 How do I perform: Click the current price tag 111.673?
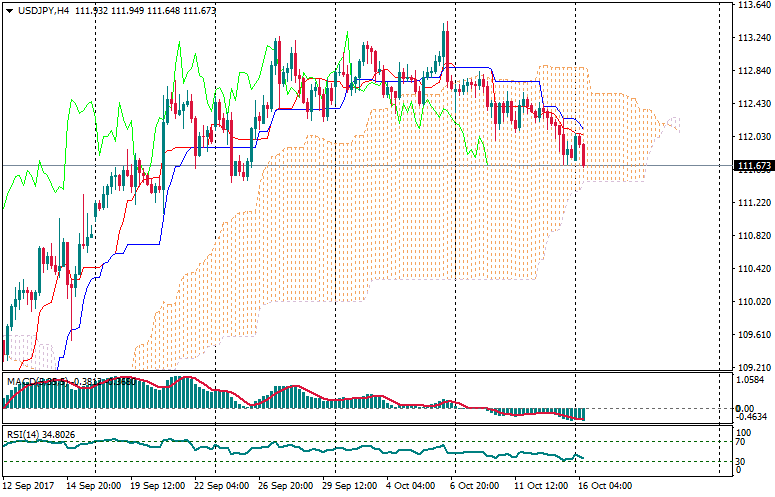point(751,166)
